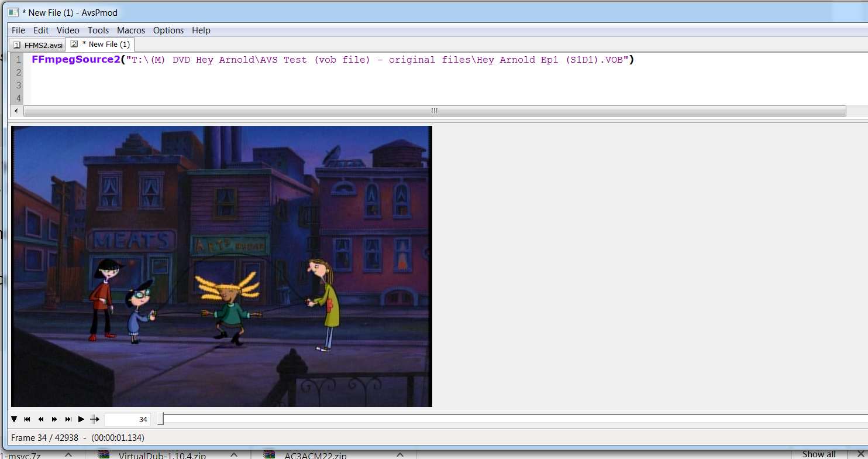Click the AvsPmod title bar icon

pos(13,12)
